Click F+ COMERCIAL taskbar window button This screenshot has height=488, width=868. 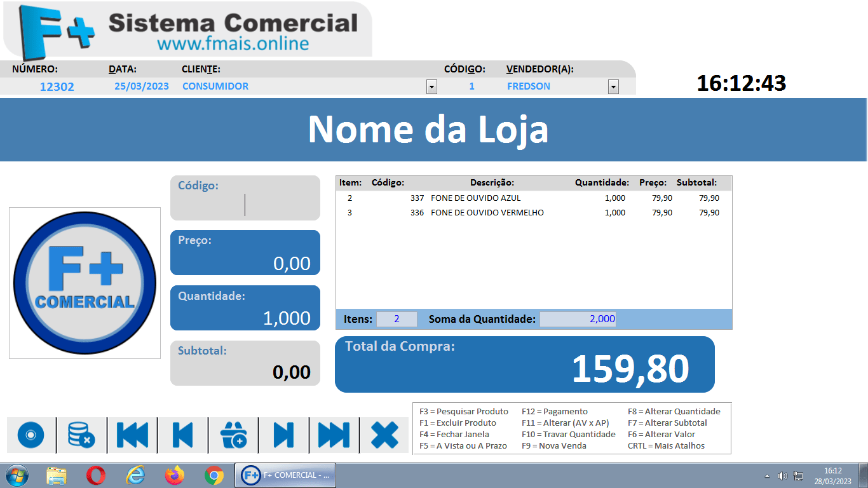coord(285,475)
